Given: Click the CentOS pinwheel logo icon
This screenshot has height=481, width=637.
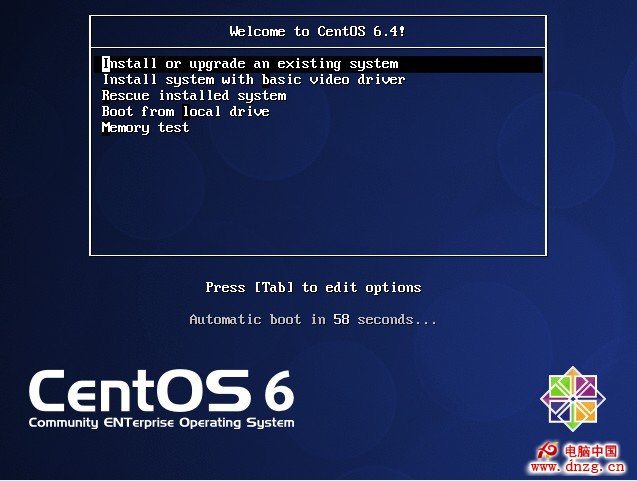Looking at the screenshot, I should point(573,399).
